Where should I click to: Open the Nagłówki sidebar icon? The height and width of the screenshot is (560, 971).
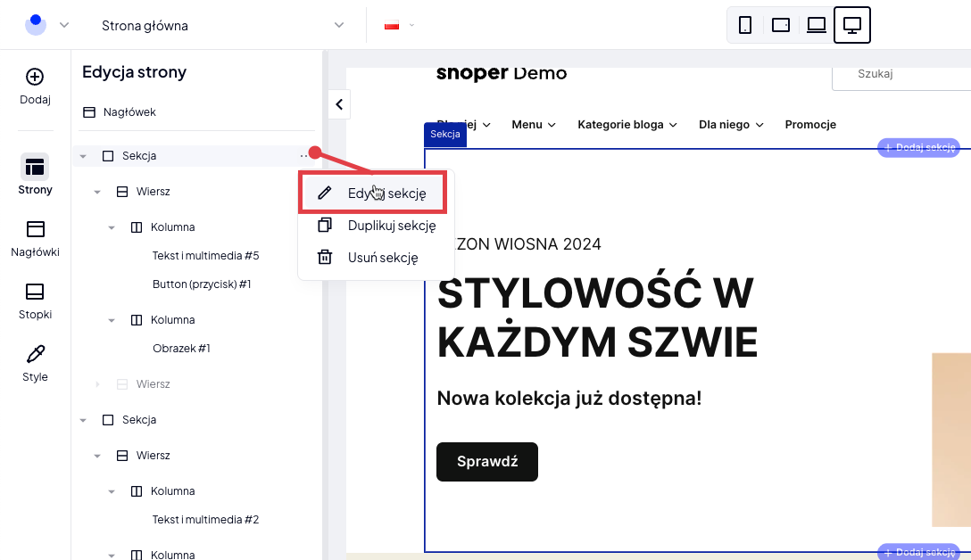pyautogui.click(x=35, y=229)
